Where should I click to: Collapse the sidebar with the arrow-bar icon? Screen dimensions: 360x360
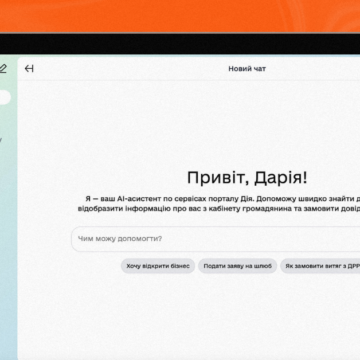coord(29,69)
